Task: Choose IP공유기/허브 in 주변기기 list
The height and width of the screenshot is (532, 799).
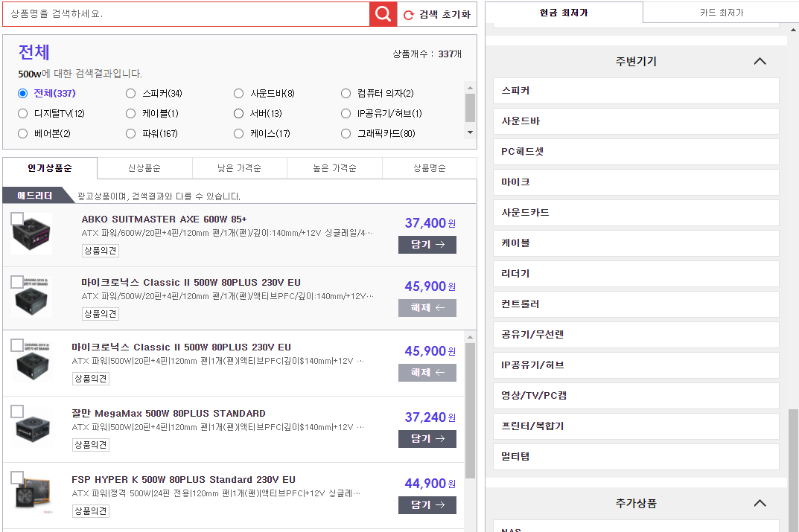Action: pos(636,365)
